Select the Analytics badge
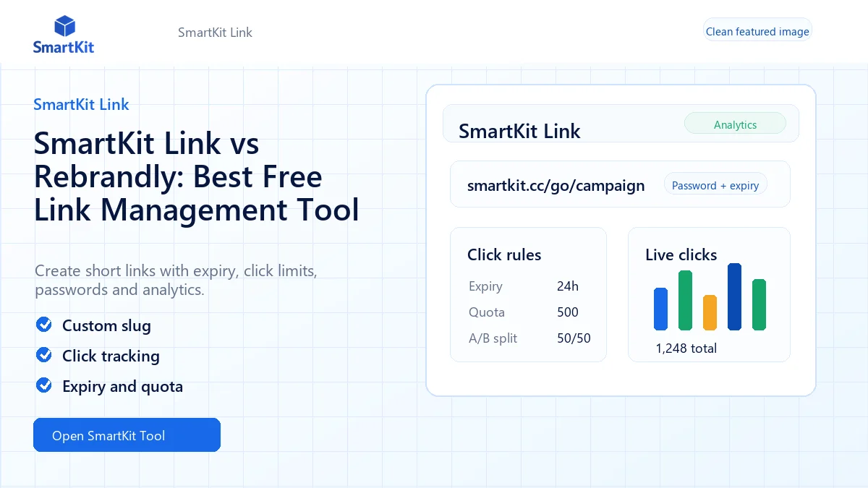The width and height of the screenshot is (868, 488). pyautogui.click(x=735, y=124)
